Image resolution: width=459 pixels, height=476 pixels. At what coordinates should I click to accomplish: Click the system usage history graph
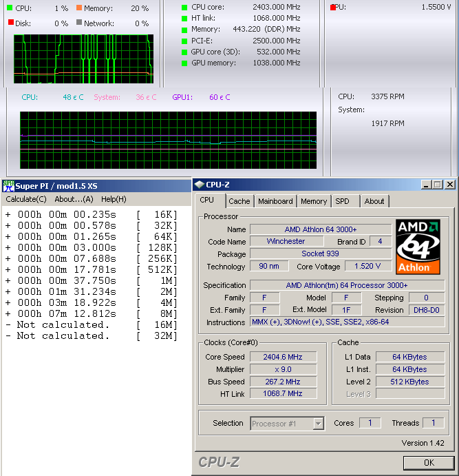click(x=83, y=59)
